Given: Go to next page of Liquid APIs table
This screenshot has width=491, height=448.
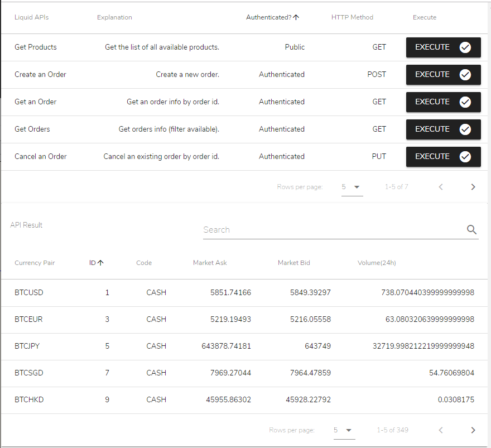Looking at the screenshot, I should tap(473, 187).
